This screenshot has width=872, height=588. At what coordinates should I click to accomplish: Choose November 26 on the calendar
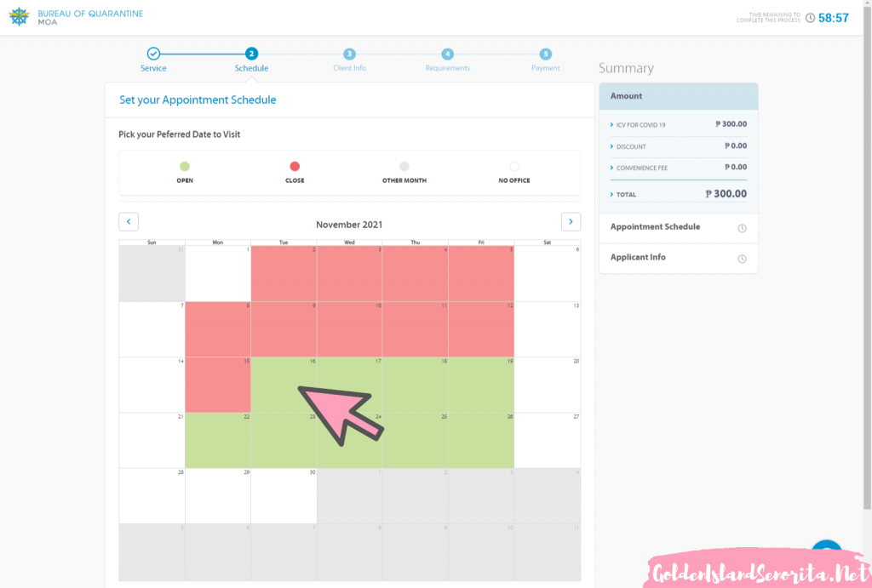[x=481, y=441]
